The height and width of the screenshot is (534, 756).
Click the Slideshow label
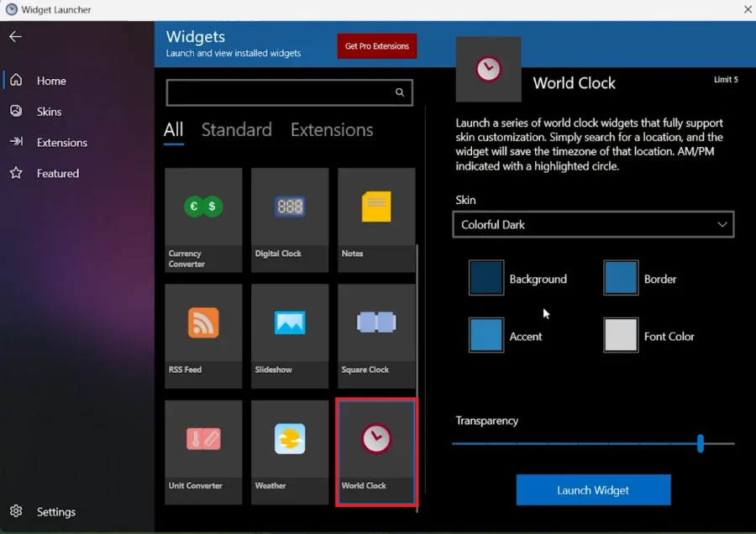(273, 369)
